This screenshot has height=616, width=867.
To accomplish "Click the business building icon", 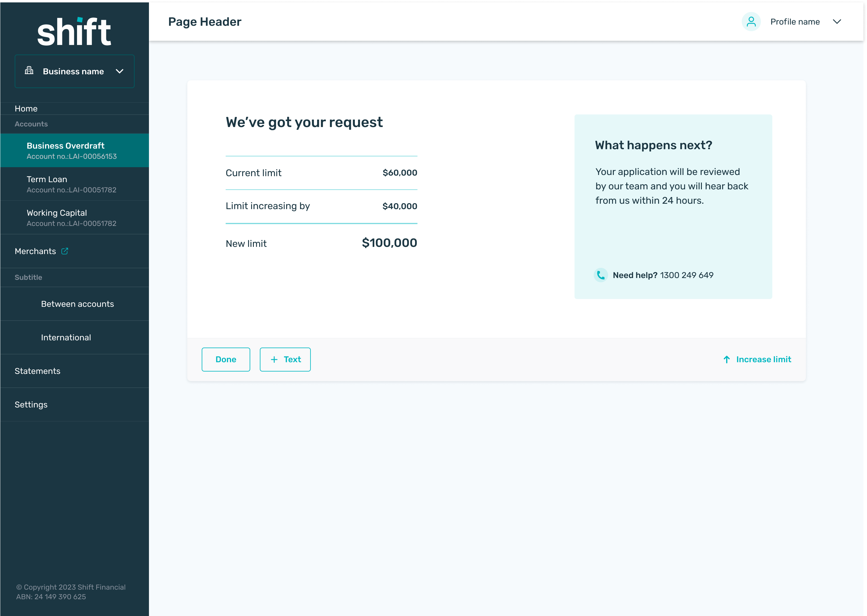I will tap(29, 70).
